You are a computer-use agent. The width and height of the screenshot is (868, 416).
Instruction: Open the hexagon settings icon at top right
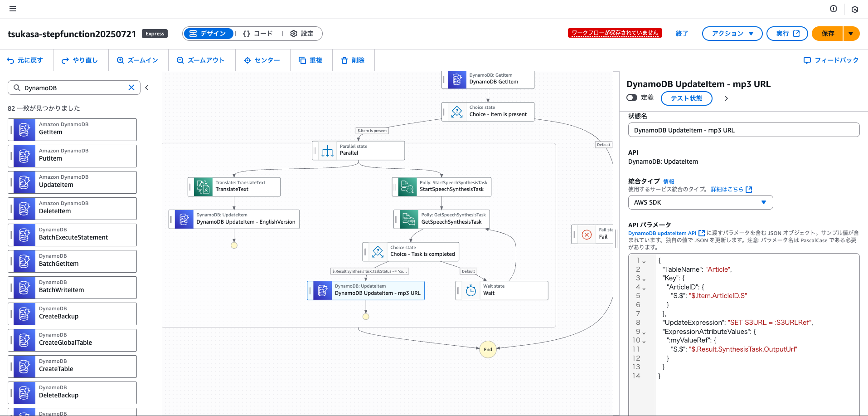pos(855,9)
